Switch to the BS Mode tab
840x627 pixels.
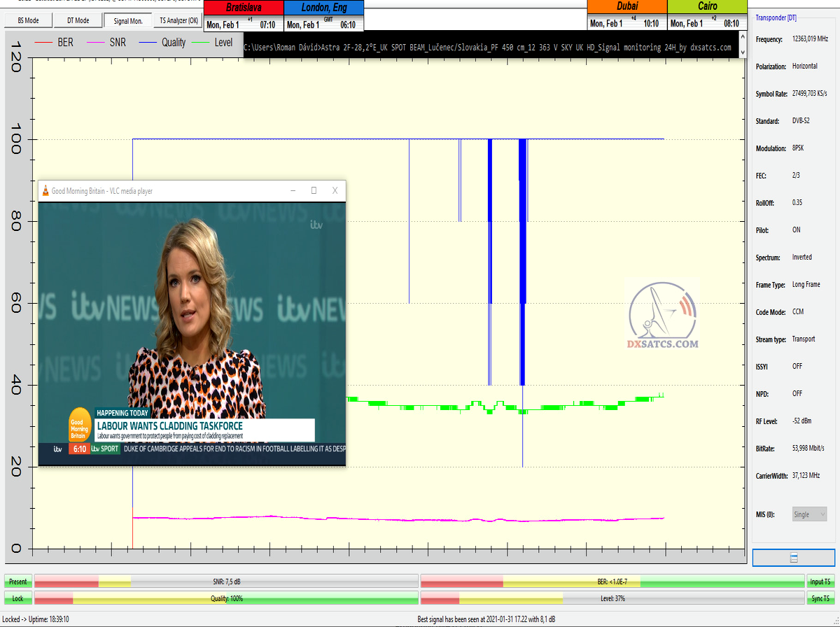click(28, 21)
